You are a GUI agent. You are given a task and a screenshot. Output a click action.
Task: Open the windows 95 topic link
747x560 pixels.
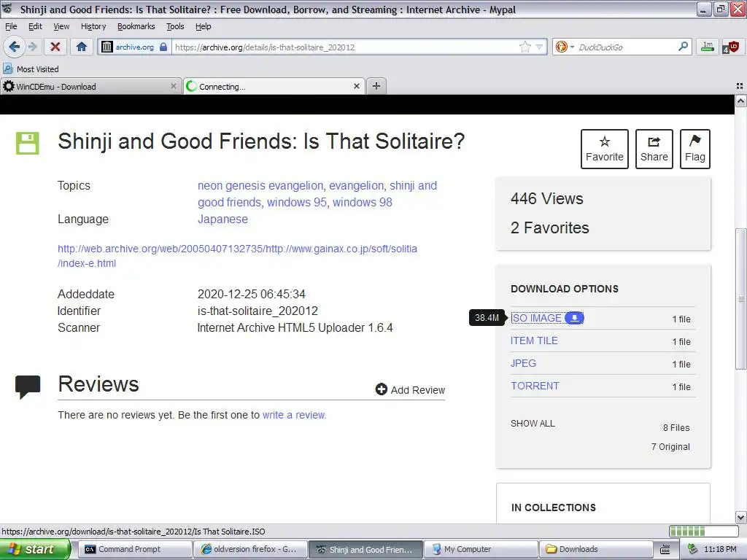pos(296,203)
